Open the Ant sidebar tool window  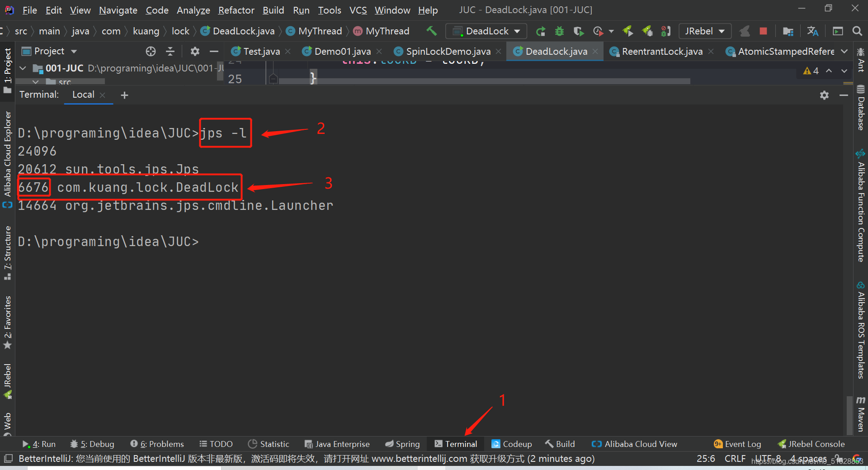(x=861, y=60)
